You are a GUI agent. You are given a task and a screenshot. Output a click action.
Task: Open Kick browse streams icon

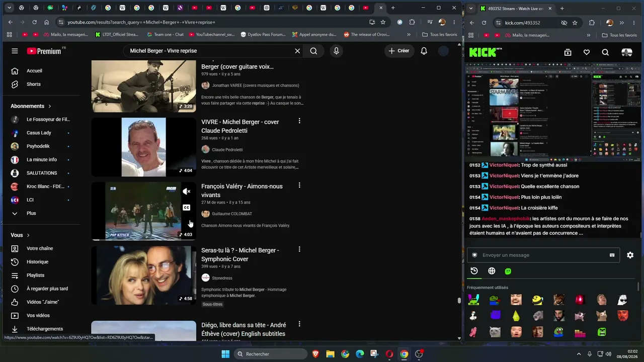click(568, 52)
